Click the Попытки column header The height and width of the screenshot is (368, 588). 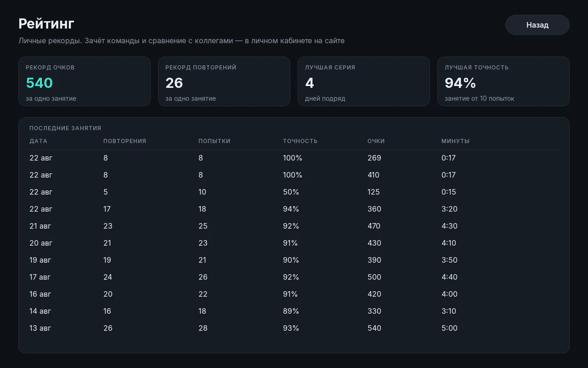coord(215,141)
